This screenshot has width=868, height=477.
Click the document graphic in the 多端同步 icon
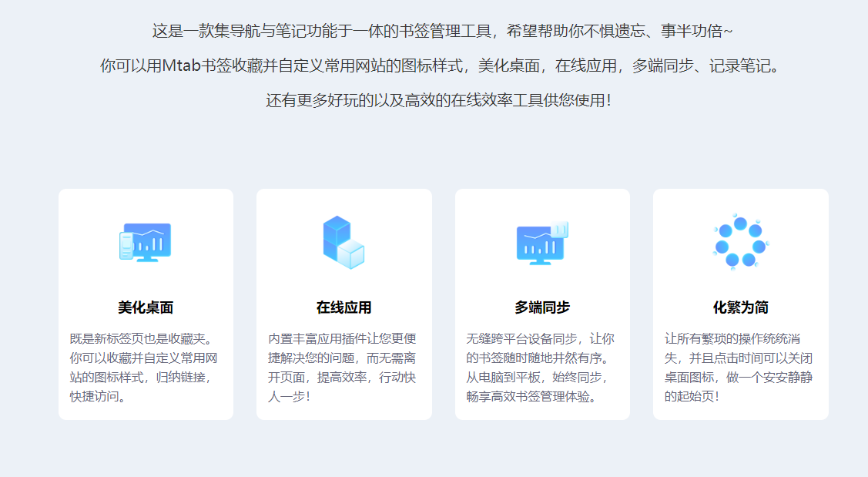(558, 230)
